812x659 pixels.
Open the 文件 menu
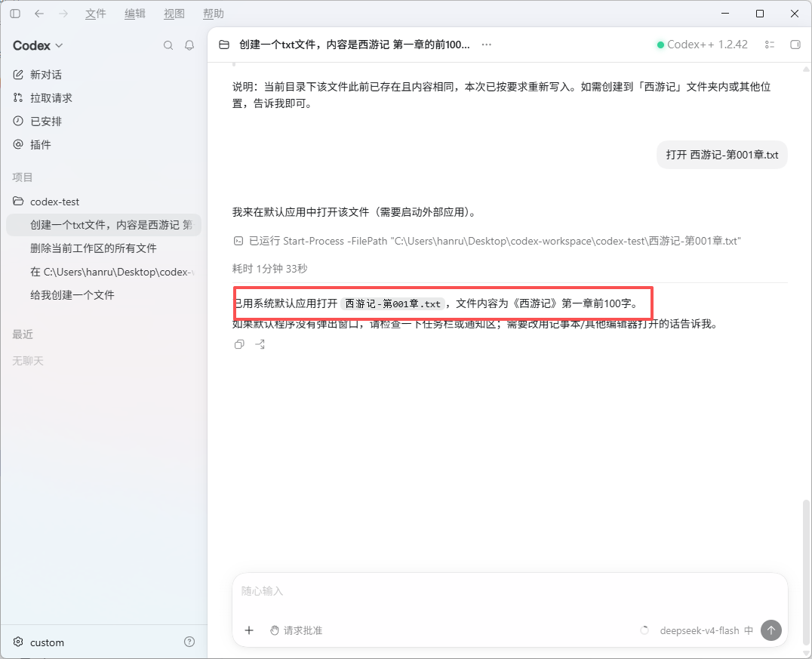pyautogui.click(x=95, y=14)
